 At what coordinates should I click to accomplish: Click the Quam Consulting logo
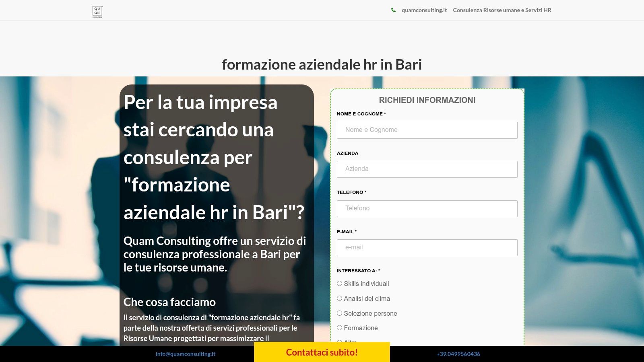click(x=97, y=12)
